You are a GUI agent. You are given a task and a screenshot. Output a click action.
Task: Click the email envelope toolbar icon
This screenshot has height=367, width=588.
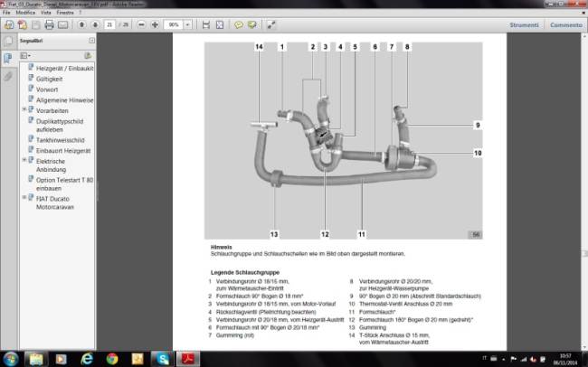[64, 25]
